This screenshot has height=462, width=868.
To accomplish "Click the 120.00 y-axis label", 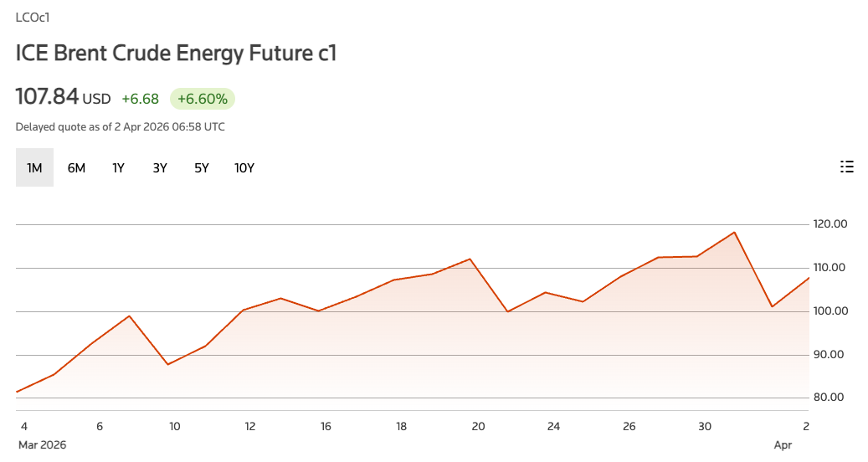I will [830, 224].
